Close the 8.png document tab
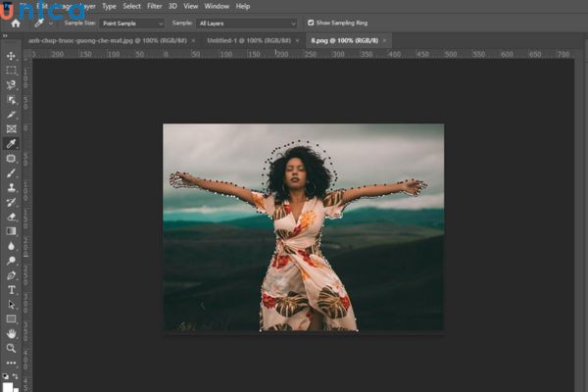 coord(384,40)
